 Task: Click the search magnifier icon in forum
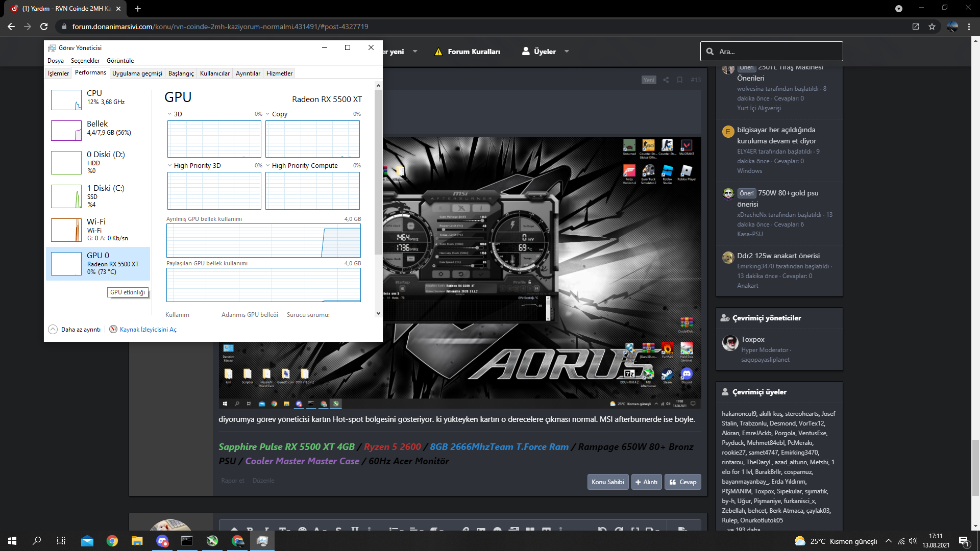pos(710,52)
